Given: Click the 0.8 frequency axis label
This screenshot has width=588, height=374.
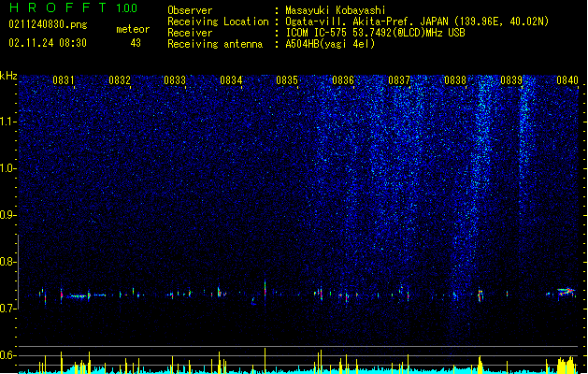Looking at the screenshot, I should 7,262.
